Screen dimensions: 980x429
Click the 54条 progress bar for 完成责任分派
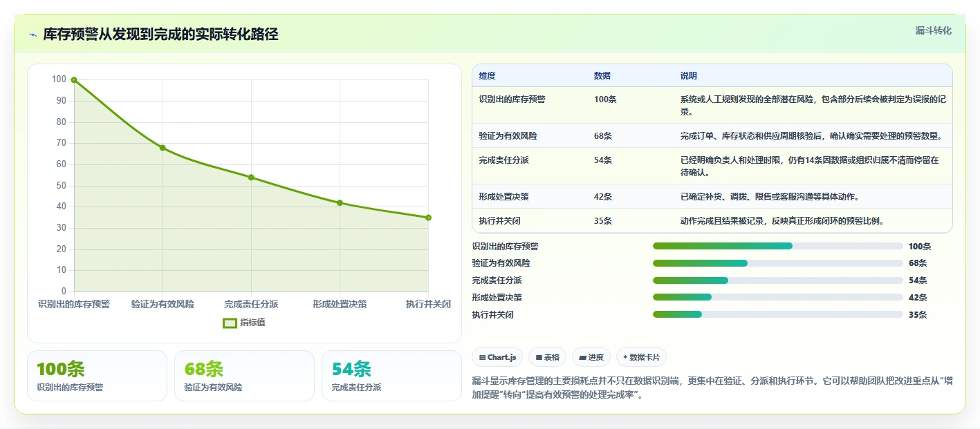pos(778,280)
